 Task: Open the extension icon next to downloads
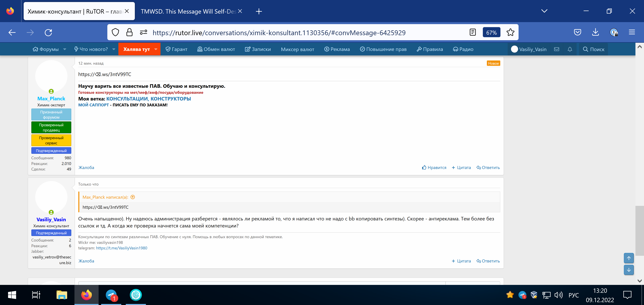pos(614,32)
